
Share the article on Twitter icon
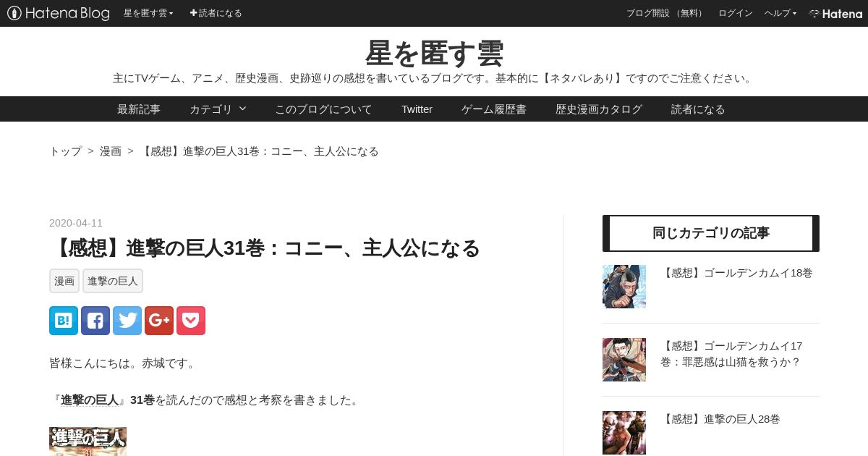coord(127,321)
